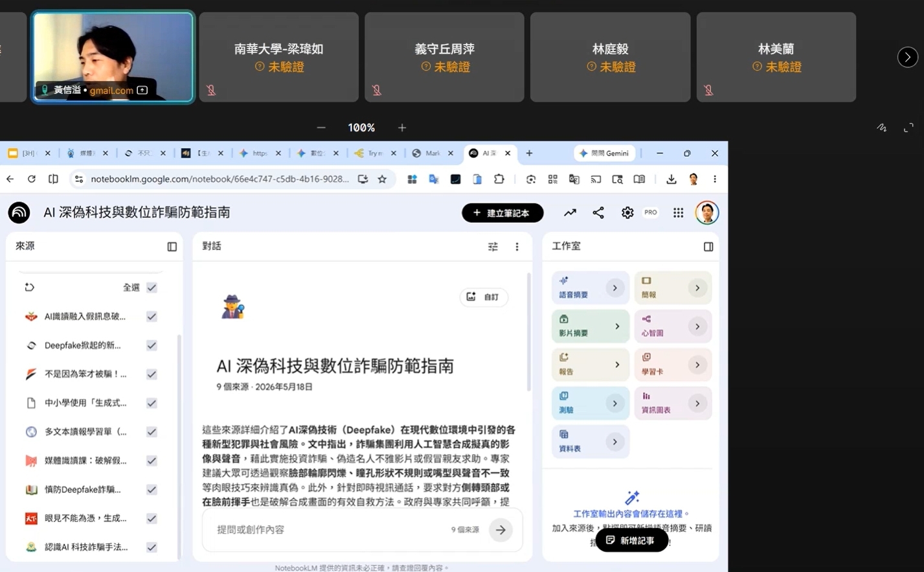Open the 對話 panel three-dot menu
This screenshot has width=924, height=572.
coord(517,247)
